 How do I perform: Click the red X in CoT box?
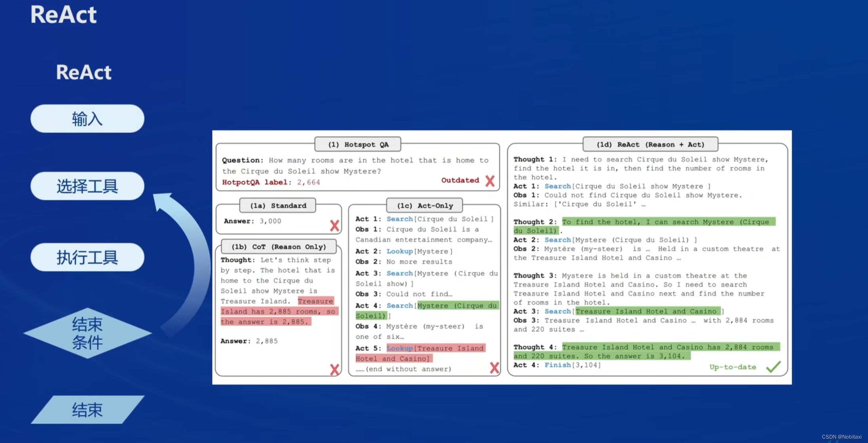click(x=334, y=369)
